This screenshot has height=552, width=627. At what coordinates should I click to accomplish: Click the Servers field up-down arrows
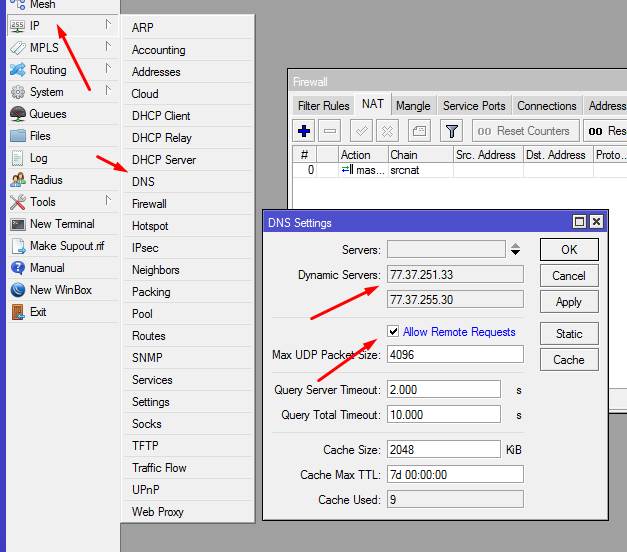515,249
